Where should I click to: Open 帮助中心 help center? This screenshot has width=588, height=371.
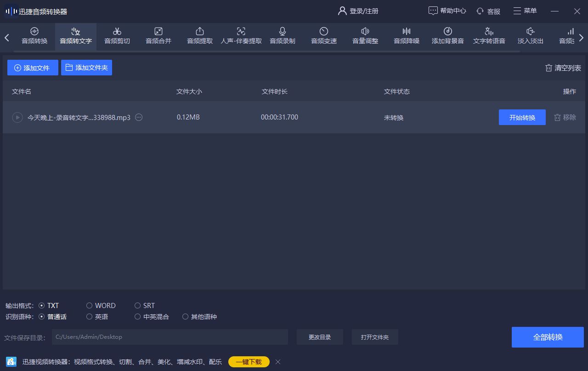[x=447, y=11]
